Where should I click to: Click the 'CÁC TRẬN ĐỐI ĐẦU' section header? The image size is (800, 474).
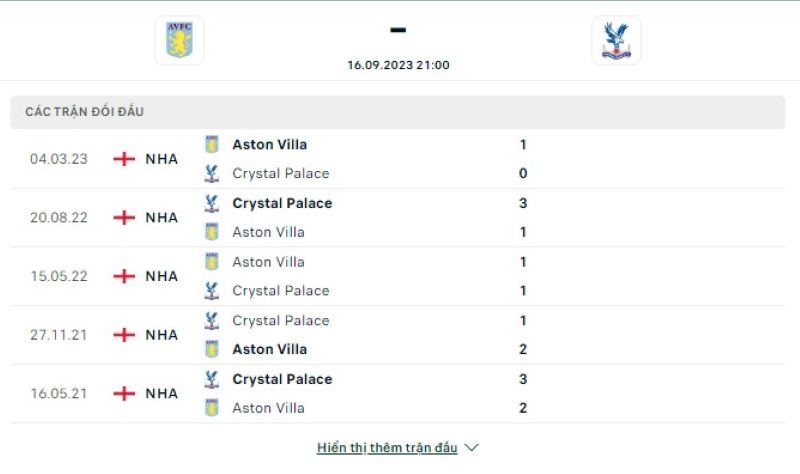(x=84, y=112)
